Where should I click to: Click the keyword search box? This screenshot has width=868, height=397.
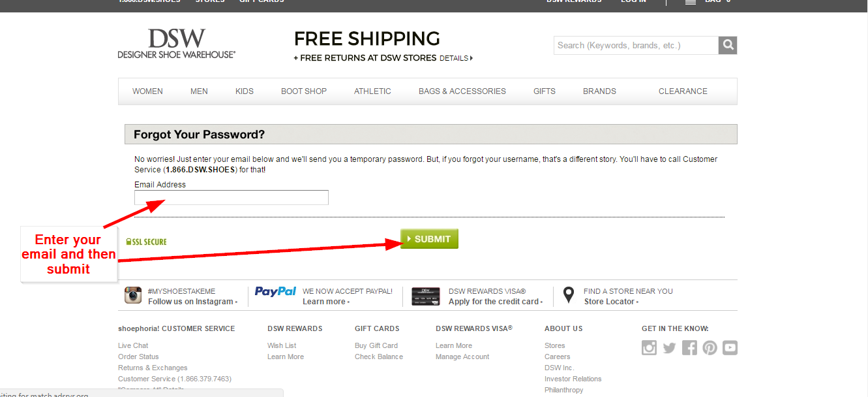(636, 45)
